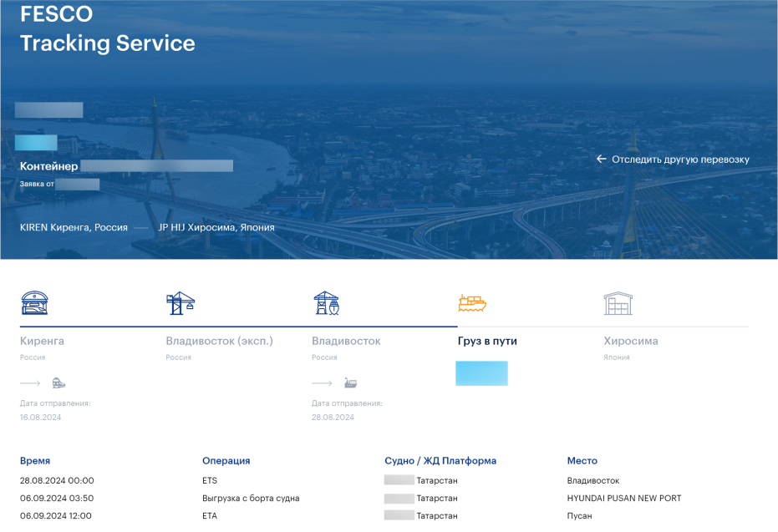778x532 pixels.
Task: Click the blue route progress line
Action: point(238,326)
